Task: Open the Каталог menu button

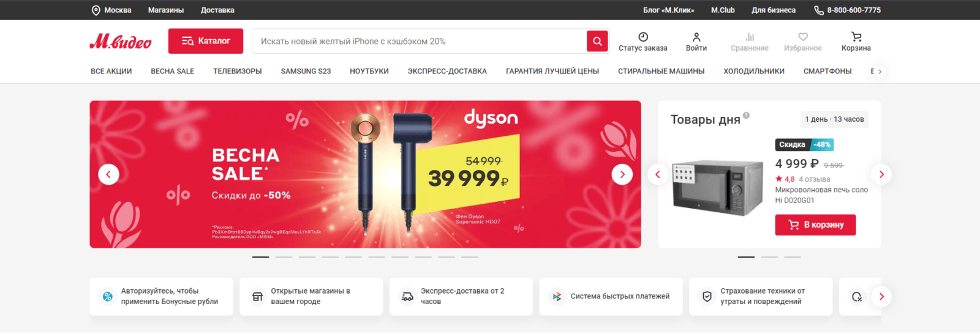Action: pyautogui.click(x=206, y=41)
